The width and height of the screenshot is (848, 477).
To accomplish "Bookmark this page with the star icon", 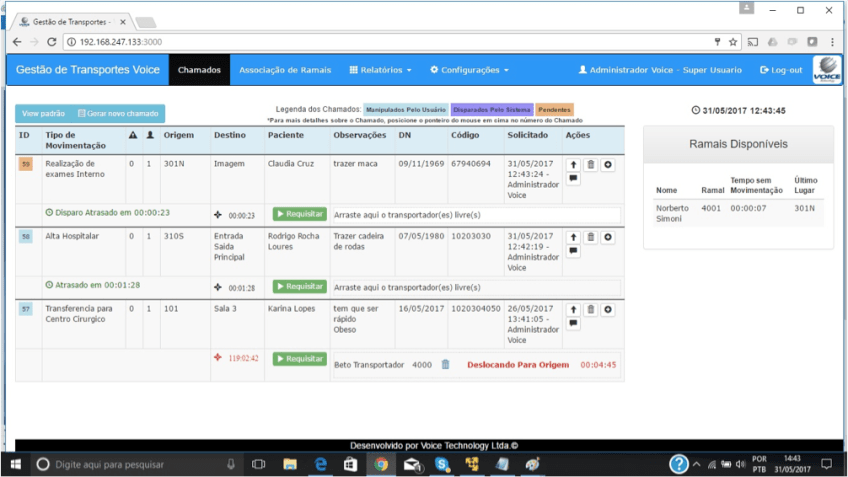I will click(733, 42).
